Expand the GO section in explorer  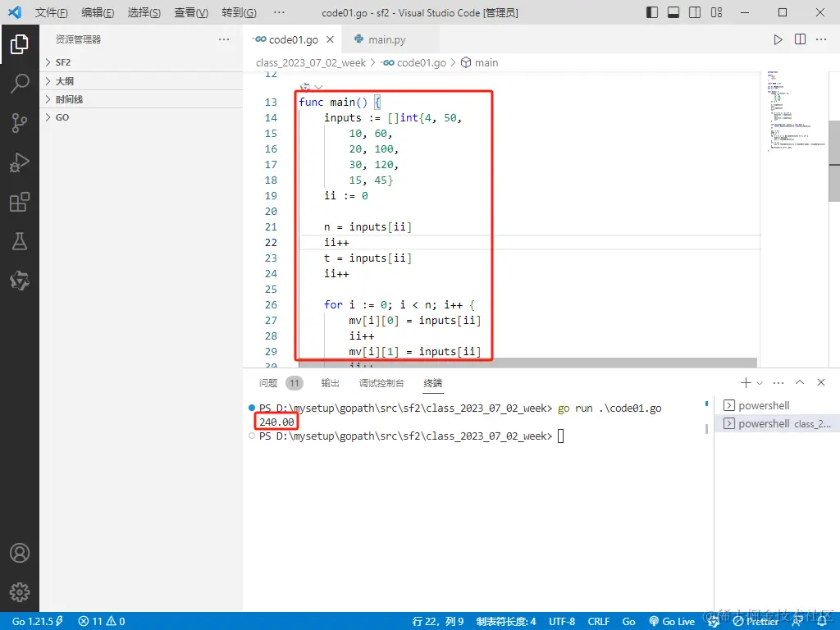click(141, 117)
